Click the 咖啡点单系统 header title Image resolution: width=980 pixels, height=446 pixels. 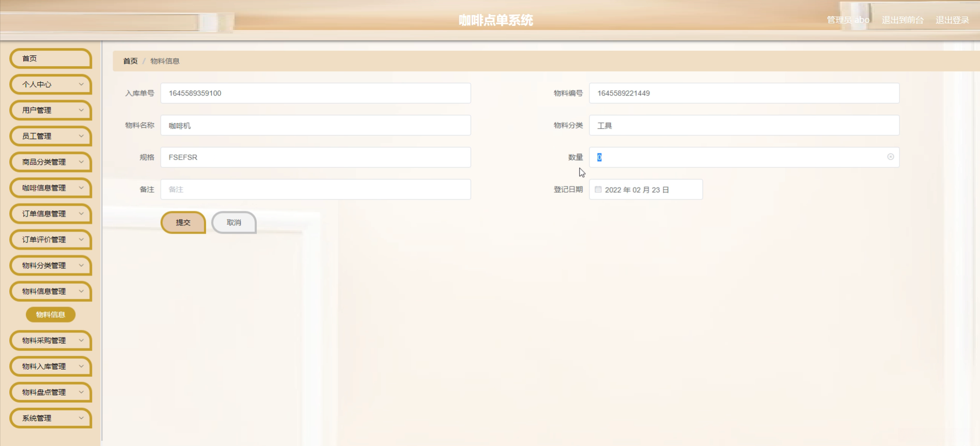pyautogui.click(x=496, y=20)
